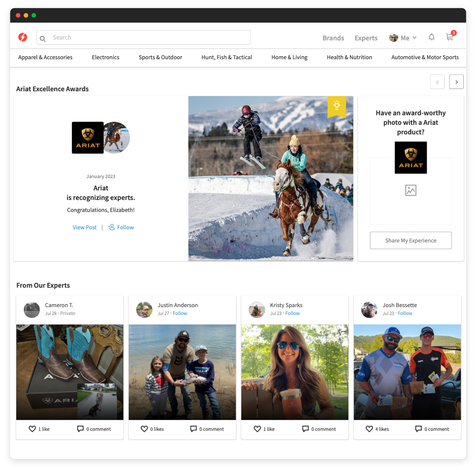Viewport: 476px width, 470px height.
Task: Click in the Search input field
Action: pyautogui.click(x=144, y=37)
